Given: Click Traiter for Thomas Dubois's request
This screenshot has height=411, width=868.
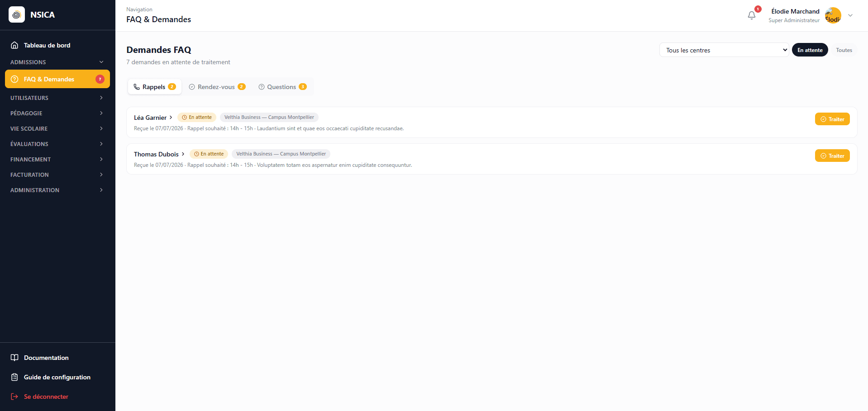Looking at the screenshot, I should 832,156.
